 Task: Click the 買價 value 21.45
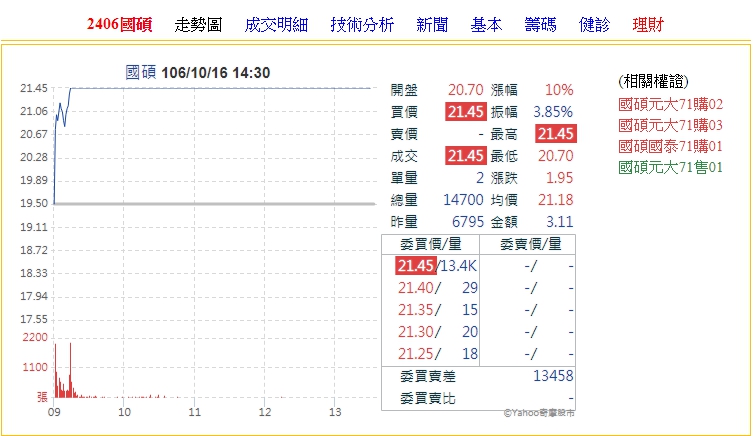pyautogui.click(x=465, y=112)
